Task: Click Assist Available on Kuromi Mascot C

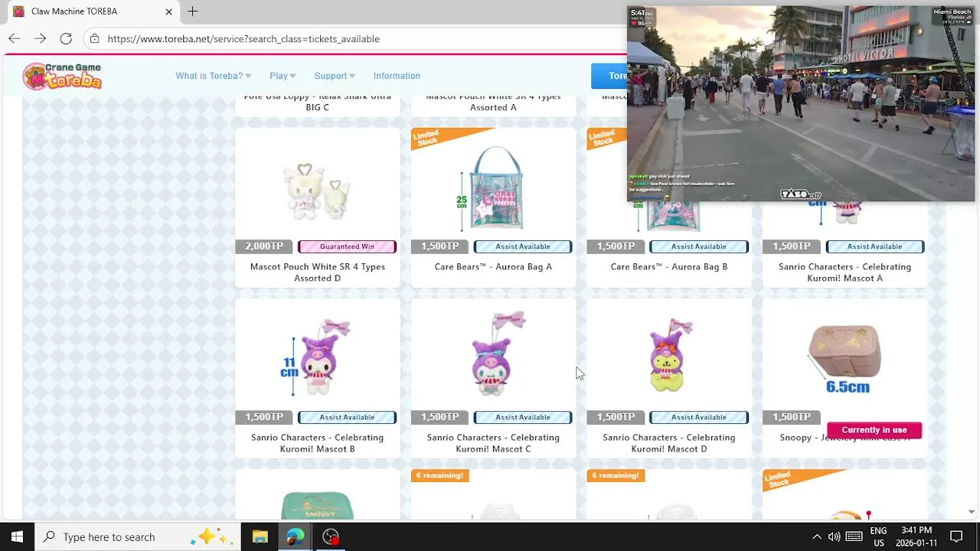Action: 523,417
